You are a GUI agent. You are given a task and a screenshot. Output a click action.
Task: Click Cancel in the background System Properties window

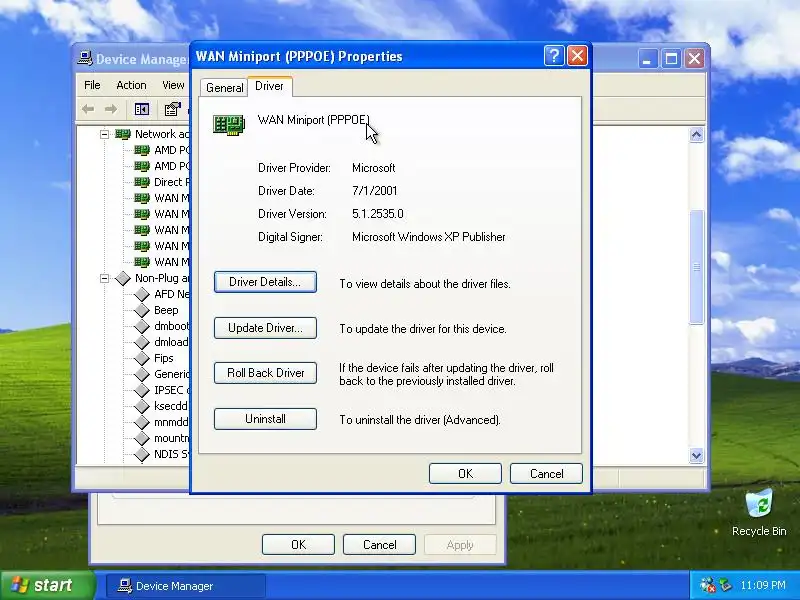click(379, 544)
